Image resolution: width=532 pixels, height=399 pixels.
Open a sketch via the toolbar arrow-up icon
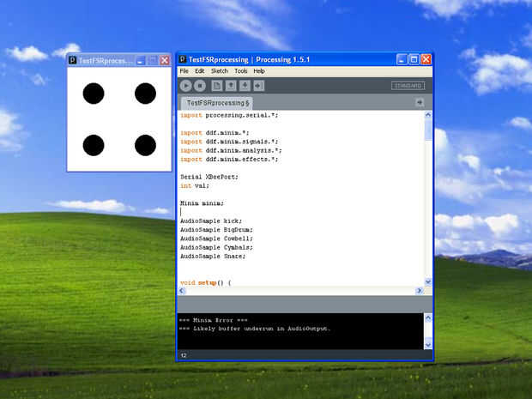coord(231,86)
